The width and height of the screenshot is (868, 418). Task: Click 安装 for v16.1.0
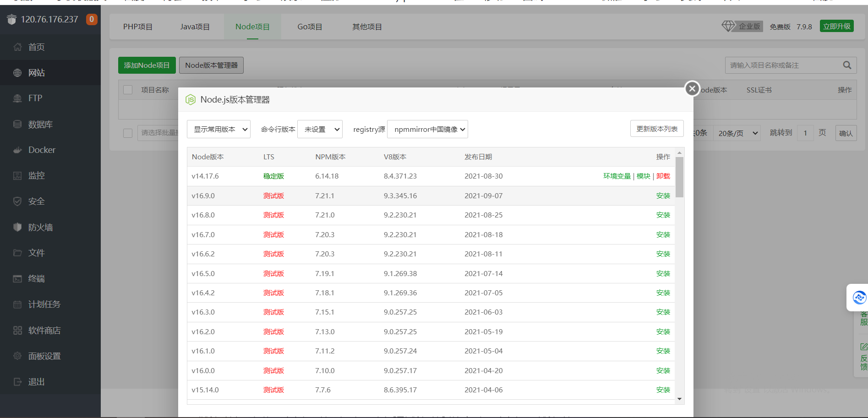point(663,351)
